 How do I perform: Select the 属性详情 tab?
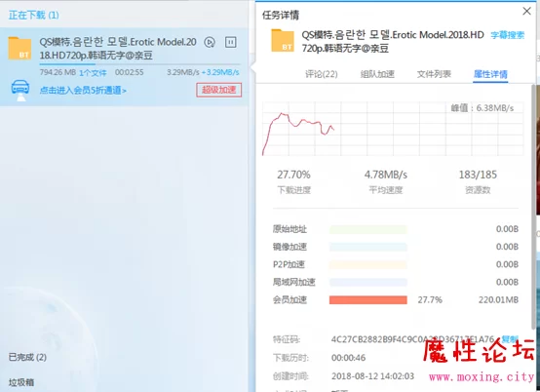[x=490, y=74]
